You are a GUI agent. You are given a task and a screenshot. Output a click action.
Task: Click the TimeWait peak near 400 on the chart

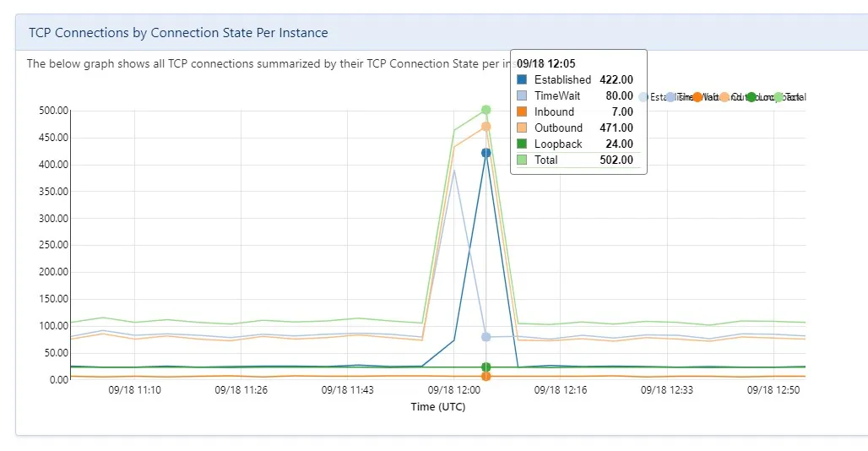click(x=454, y=171)
